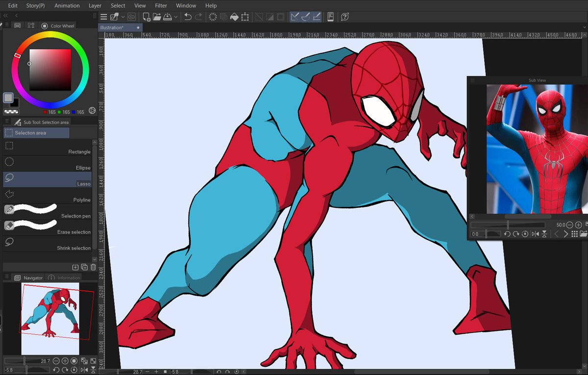Flip horizontal in the Navigator panel
The width and height of the screenshot is (588, 375).
(x=83, y=370)
